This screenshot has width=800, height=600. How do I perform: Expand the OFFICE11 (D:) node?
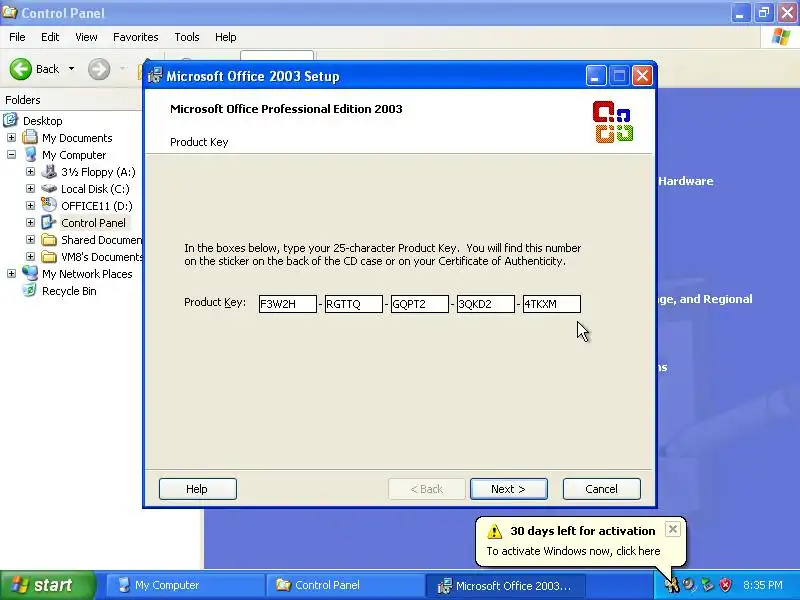pyautogui.click(x=30, y=206)
